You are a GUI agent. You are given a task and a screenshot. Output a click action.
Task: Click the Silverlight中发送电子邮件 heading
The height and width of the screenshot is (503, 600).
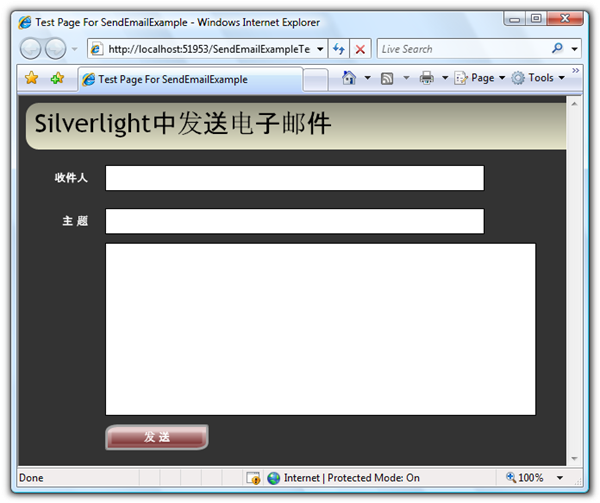click(183, 123)
